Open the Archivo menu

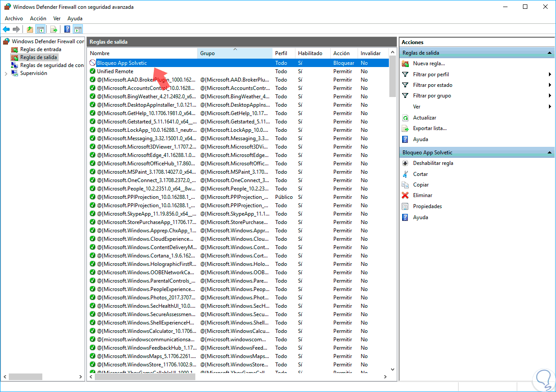14,19
